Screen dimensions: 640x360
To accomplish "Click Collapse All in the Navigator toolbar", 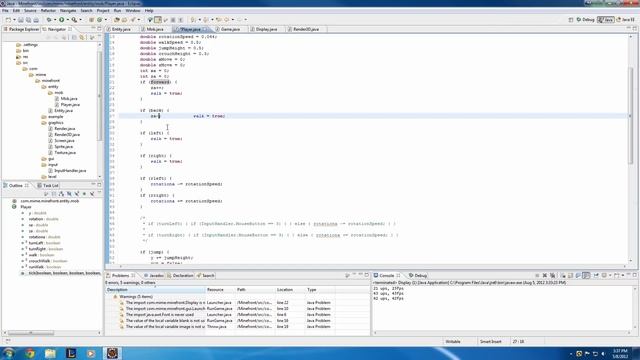I will pos(74,37).
